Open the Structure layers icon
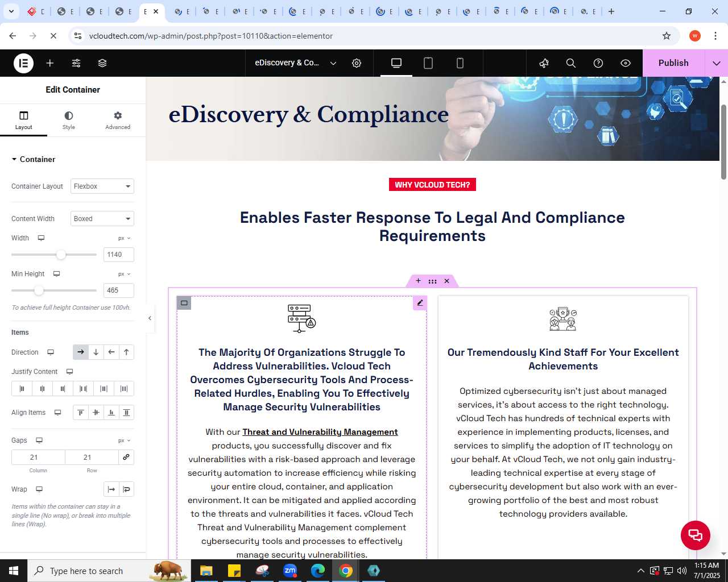The width and height of the screenshot is (728, 582). pyautogui.click(x=102, y=63)
